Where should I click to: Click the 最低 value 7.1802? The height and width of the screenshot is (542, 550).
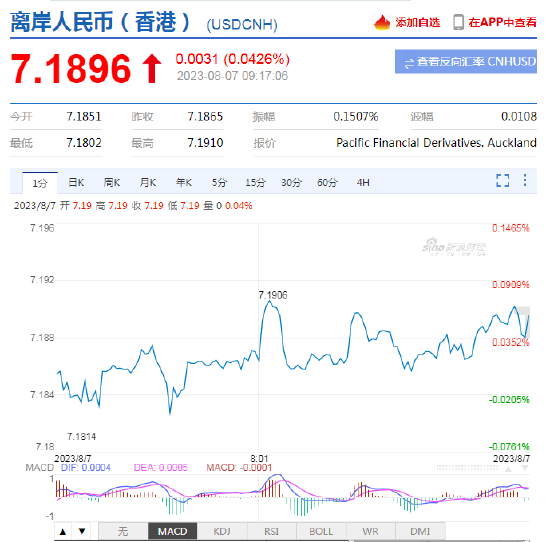(84, 143)
